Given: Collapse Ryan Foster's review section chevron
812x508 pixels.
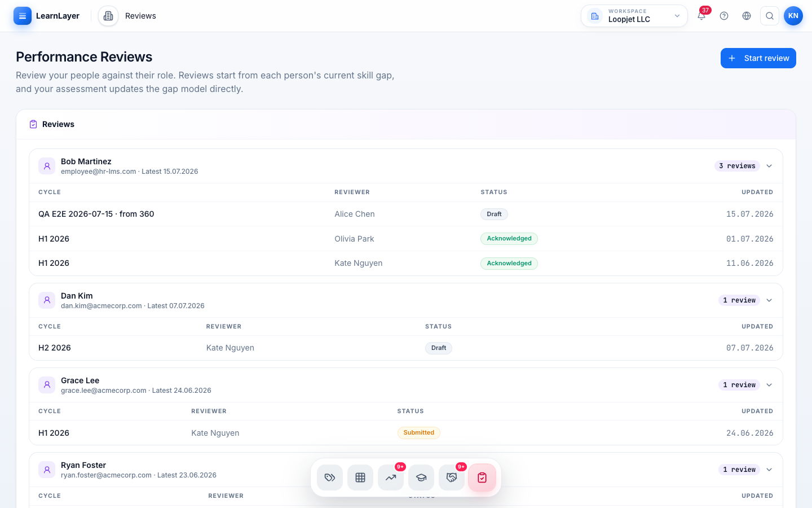Looking at the screenshot, I should tap(769, 470).
